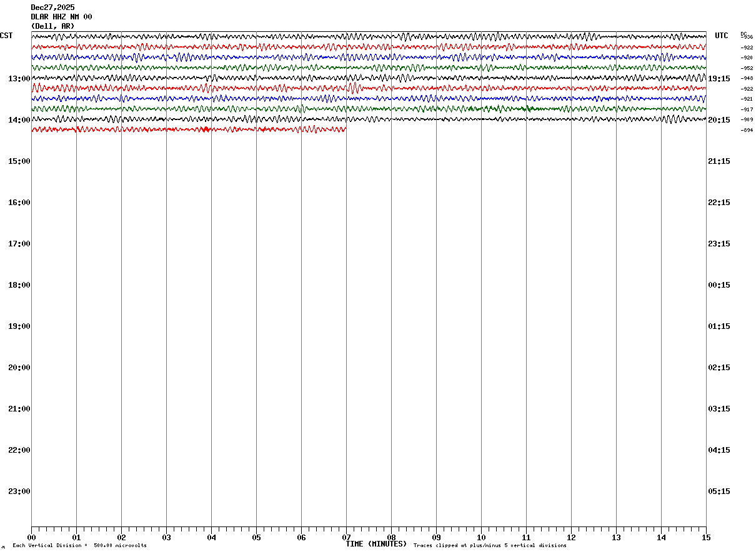Click the DC offset value -920

coord(747,58)
